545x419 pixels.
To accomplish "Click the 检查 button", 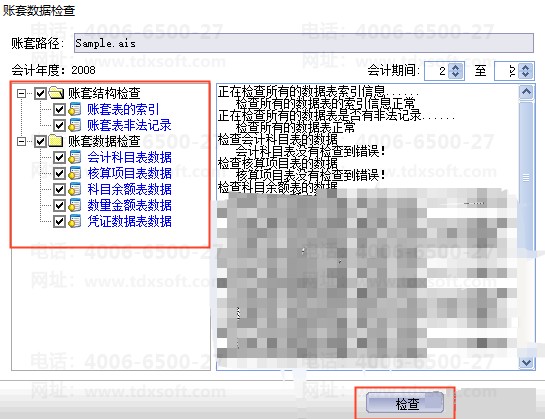I will point(405,403).
